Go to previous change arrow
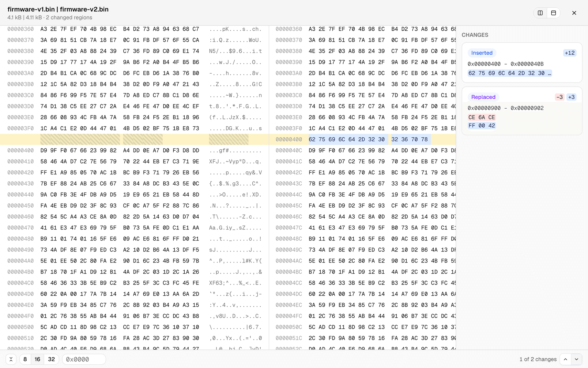Screen dimensions: 588x368 point(565,359)
